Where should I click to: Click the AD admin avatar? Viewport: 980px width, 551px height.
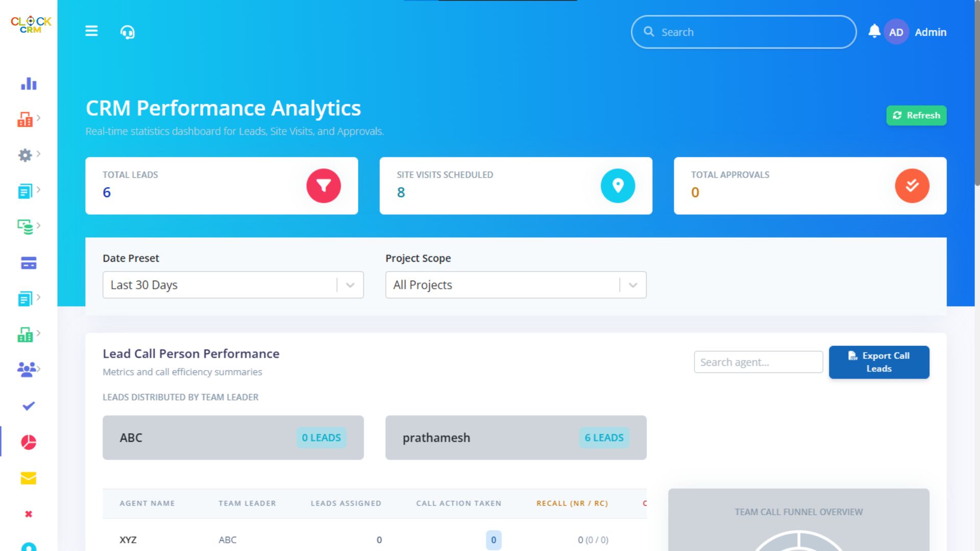(896, 32)
